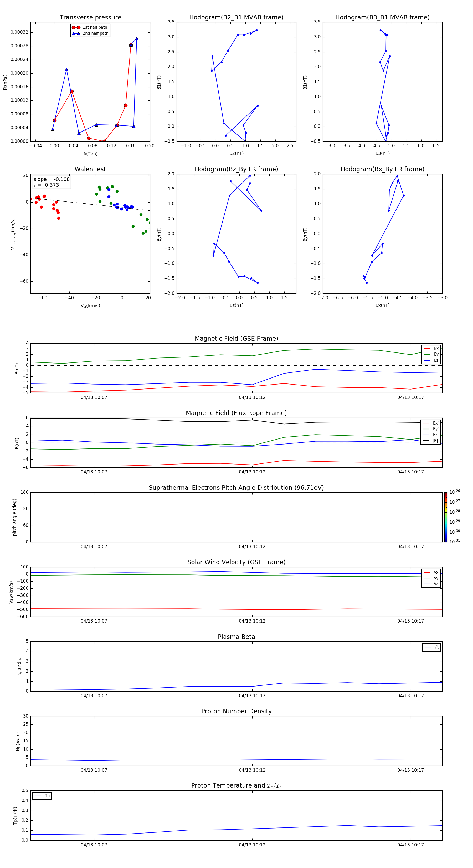Click the "pitch angle (deg)" y-axis label

[x=14, y=517]
